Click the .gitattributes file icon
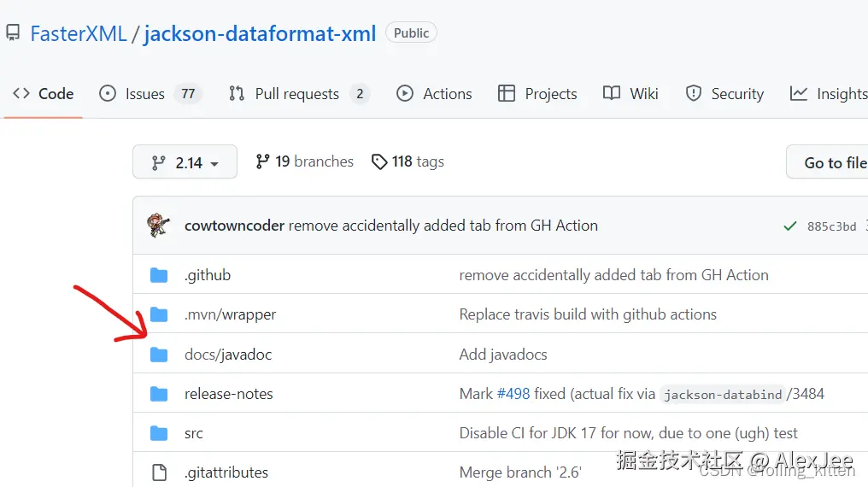The width and height of the screenshot is (868, 487). [159, 472]
